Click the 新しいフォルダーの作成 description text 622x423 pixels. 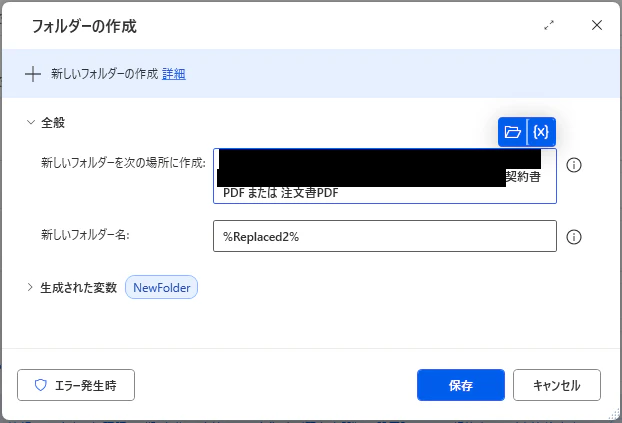[104, 74]
